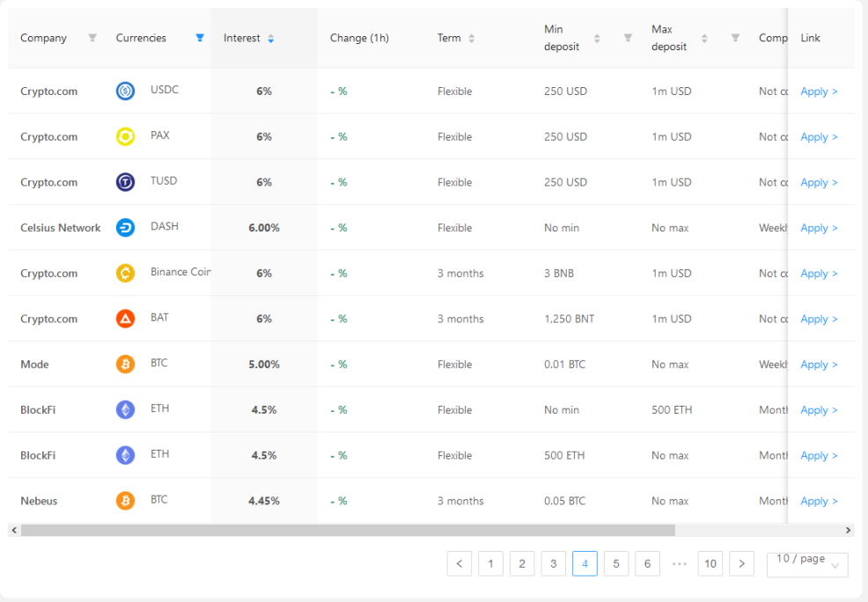Click the Max deposit filter funnel icon
The image size is (868, 602).
pyautogui.click(x=735, y=38)
